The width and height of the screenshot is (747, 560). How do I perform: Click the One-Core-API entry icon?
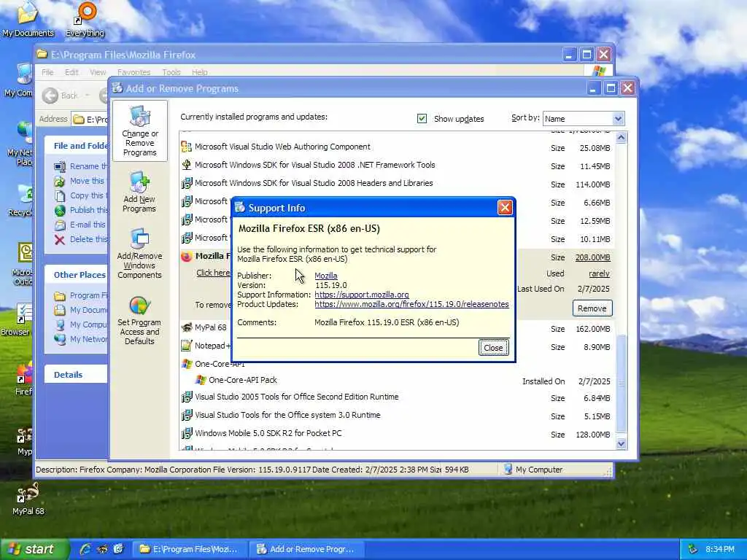coord(186,364)
